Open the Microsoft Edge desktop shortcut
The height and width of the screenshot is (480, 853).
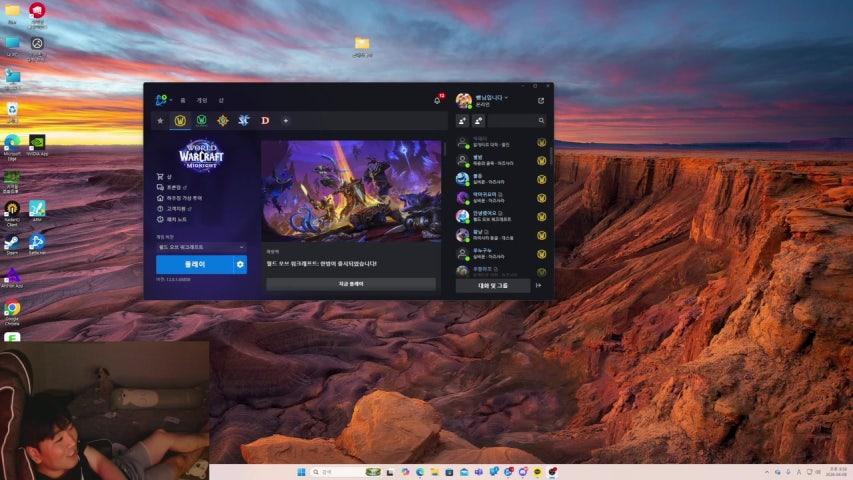click(12, 147)
